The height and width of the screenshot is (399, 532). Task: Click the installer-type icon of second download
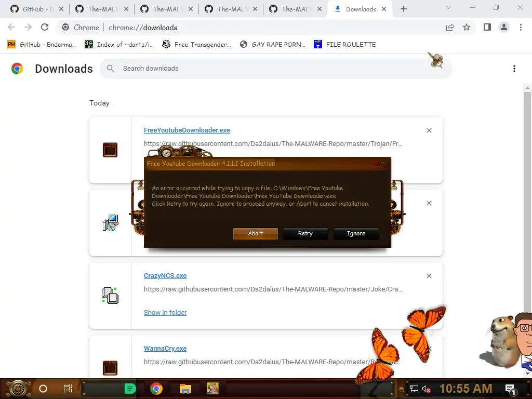click(110, 222)
